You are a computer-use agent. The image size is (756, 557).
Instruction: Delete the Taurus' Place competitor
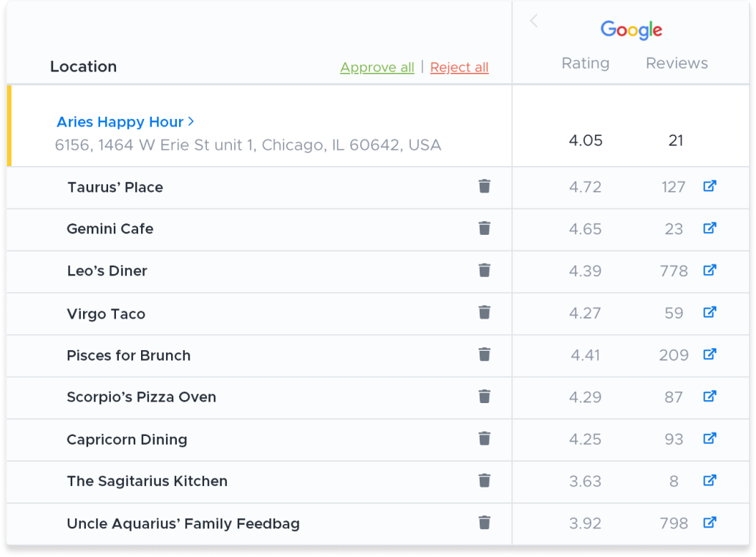click(x=485, y=186)
